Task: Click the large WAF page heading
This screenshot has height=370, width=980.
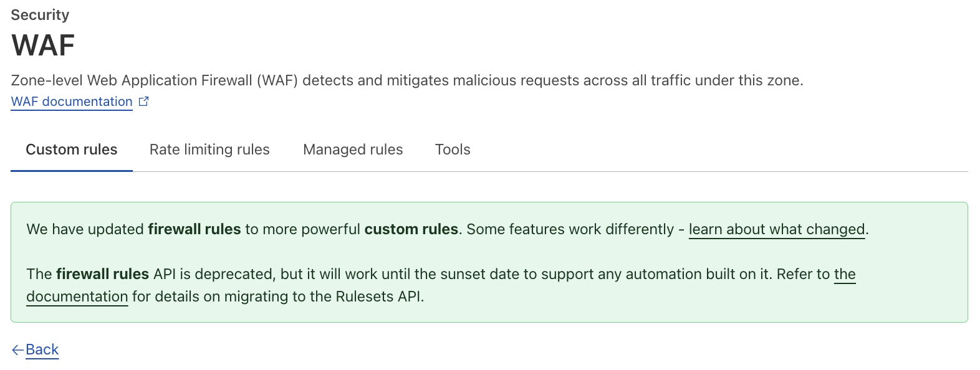Action: point(43,45)
